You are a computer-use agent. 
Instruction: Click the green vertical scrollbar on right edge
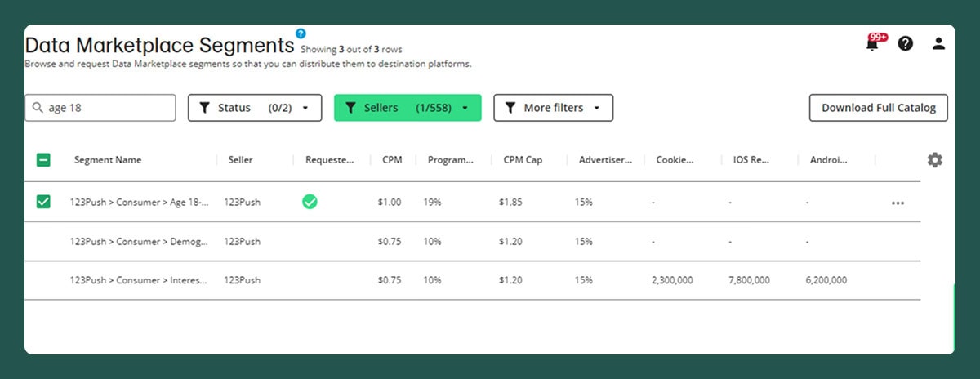pyautogui.click(x=952, y=317)
